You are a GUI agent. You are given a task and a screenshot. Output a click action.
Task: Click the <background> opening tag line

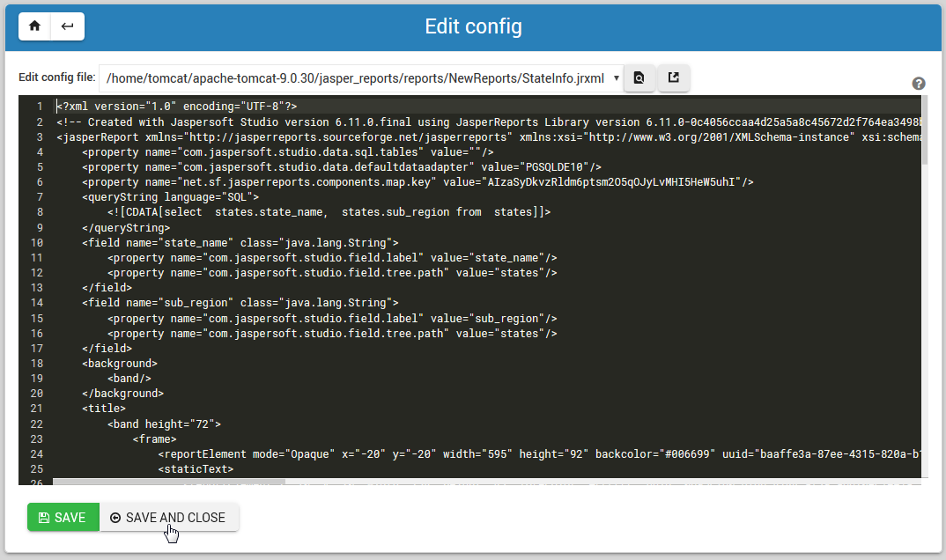(120, 364)
